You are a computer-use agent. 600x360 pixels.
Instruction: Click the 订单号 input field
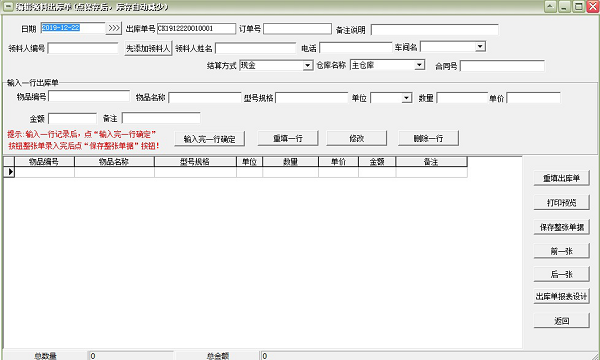(x=297, y=29)
